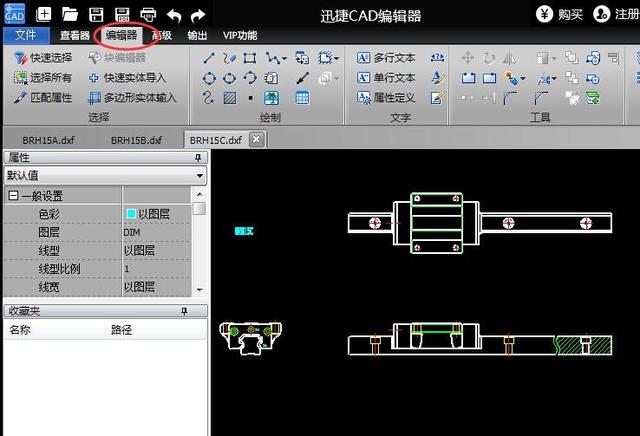Select the Arc drawing tool
Viewport: 640px width, 436px height.
250,78
